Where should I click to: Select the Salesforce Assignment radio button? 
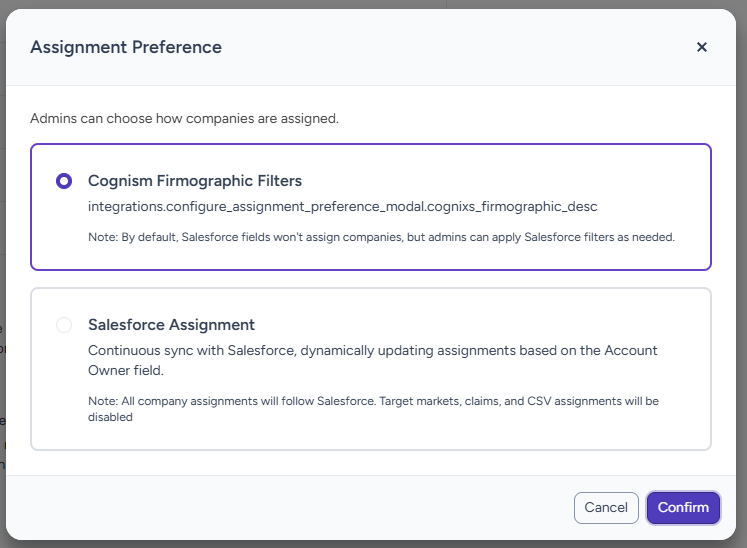pyautogui.click(x=64, y=325)
